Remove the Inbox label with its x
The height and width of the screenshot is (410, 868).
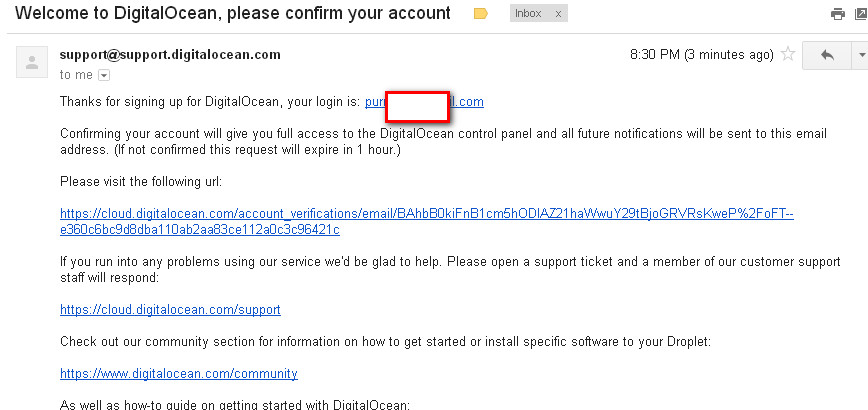tap(558, 14)
